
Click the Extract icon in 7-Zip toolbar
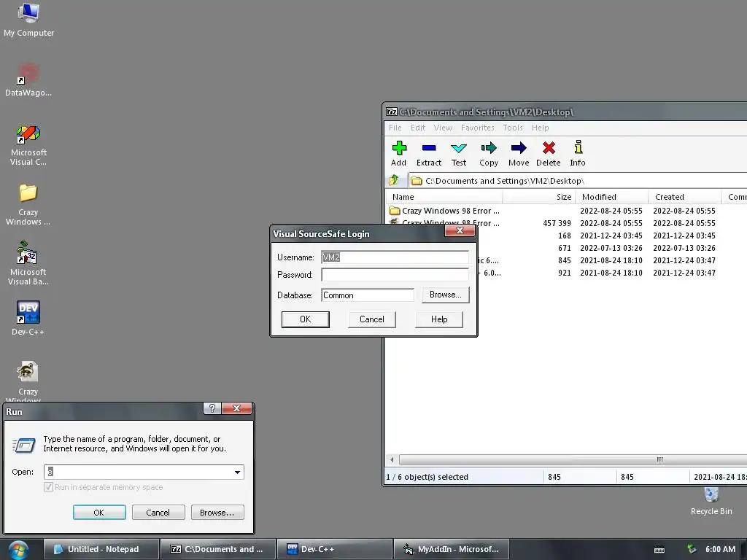point(429,148)
